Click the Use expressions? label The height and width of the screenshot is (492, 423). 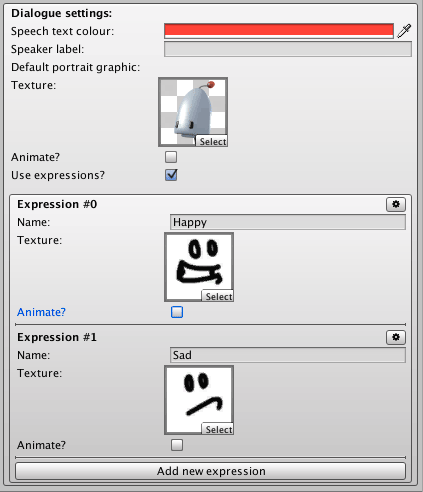58,175
